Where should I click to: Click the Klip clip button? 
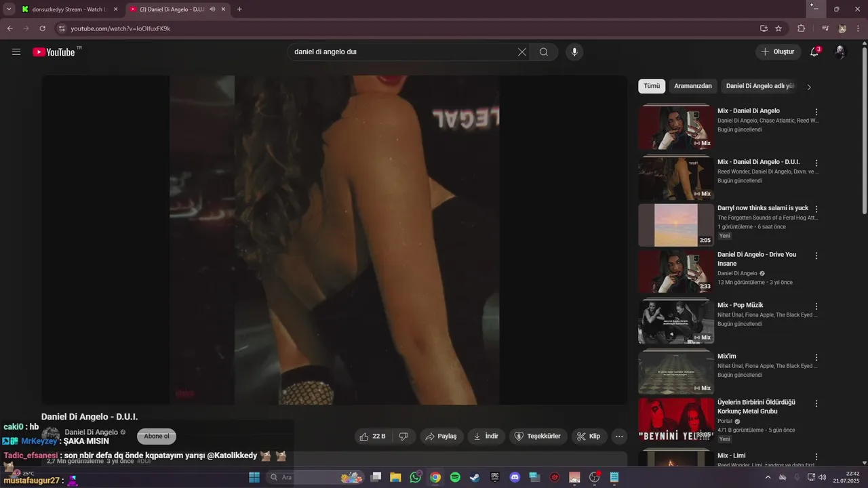(x=589, y=436)
